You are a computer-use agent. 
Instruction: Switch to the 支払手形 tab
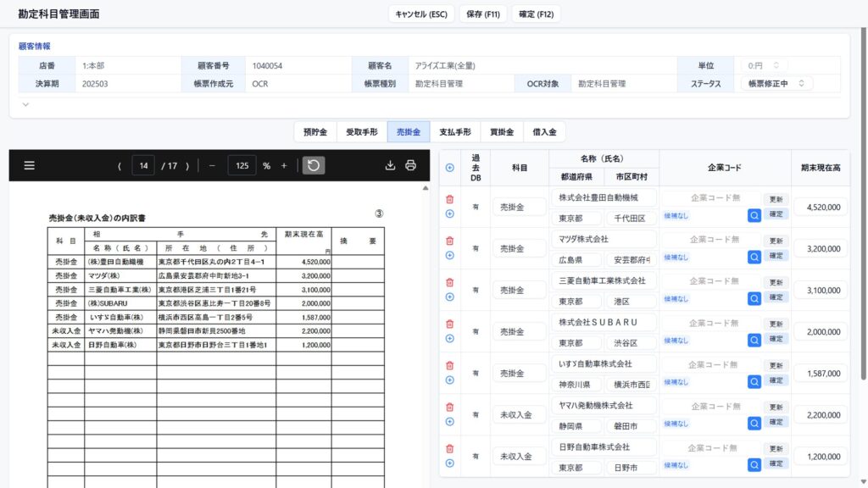455,131
